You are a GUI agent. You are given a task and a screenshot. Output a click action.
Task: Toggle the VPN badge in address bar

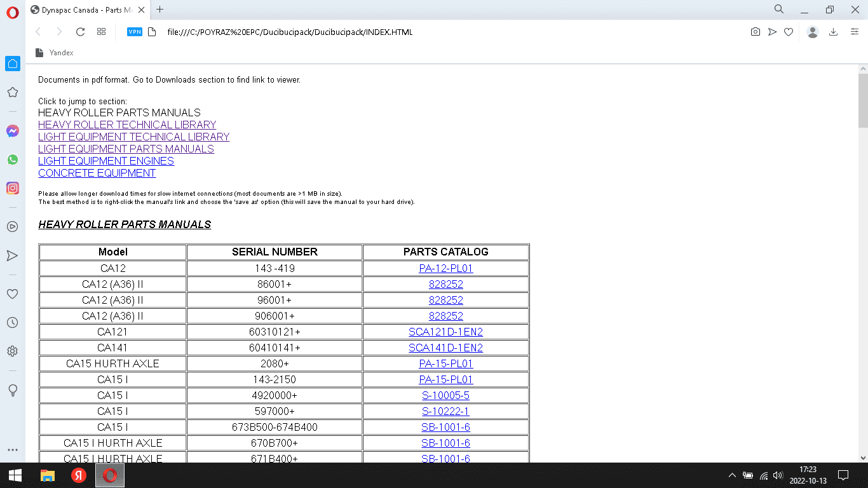[134, 32]
